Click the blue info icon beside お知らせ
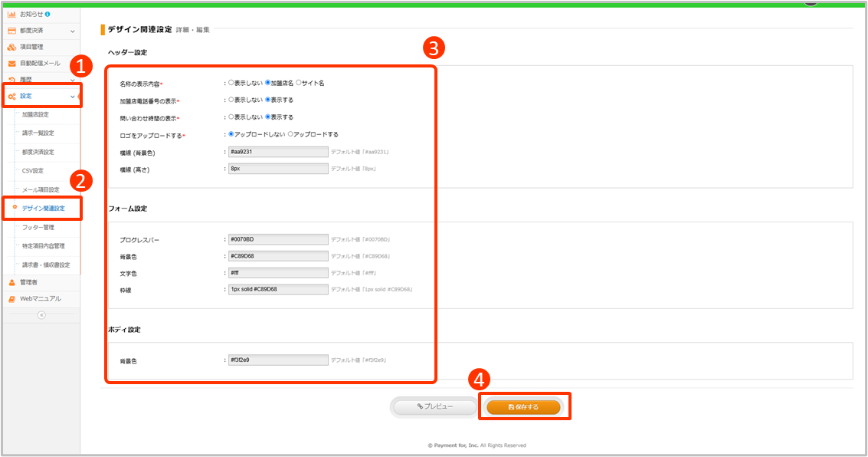868x457 pixels. 47,14
